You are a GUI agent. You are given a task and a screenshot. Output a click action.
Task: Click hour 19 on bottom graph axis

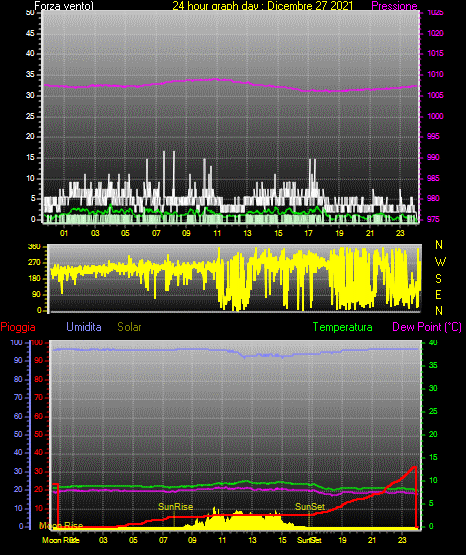pyautogui.click(x=342, y=540)
